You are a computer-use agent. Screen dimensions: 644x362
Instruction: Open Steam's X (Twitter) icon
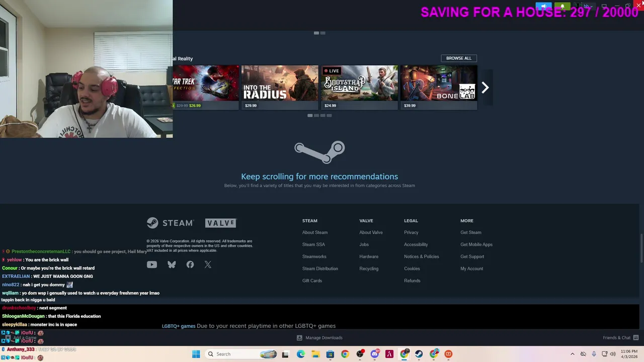208,264
